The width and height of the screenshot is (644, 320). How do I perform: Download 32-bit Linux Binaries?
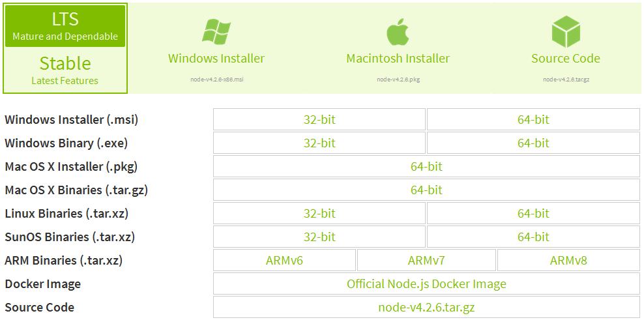pyautogui.click(x=319, y=214)
